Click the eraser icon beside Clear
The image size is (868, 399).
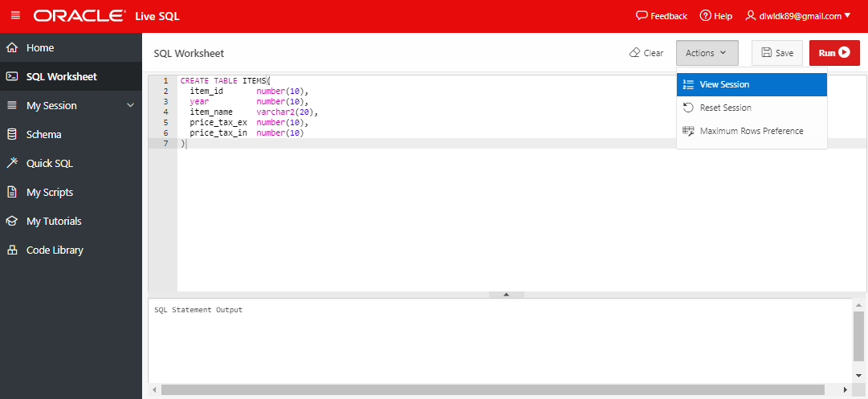pyautogui.click(x=634, y=53)
